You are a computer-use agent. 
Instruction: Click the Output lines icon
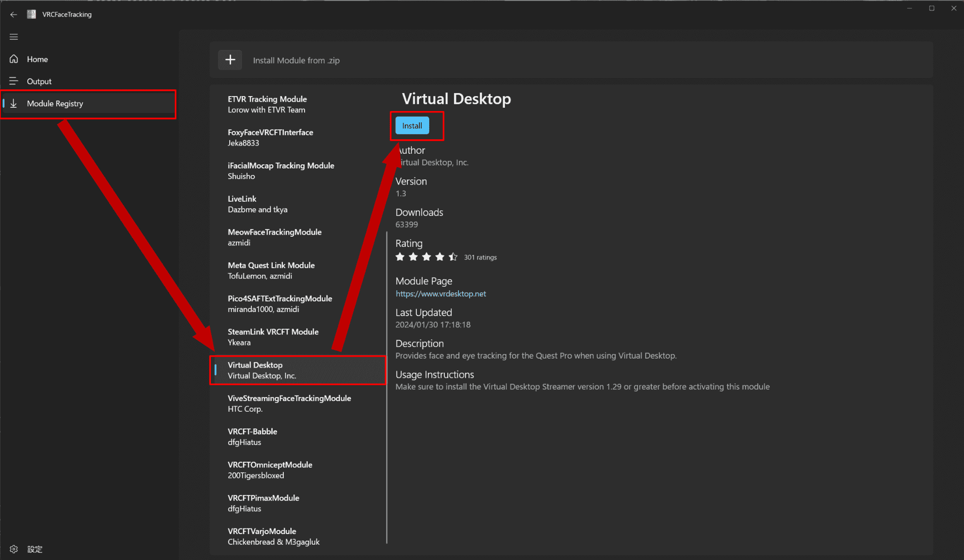(x=14, y=81)
